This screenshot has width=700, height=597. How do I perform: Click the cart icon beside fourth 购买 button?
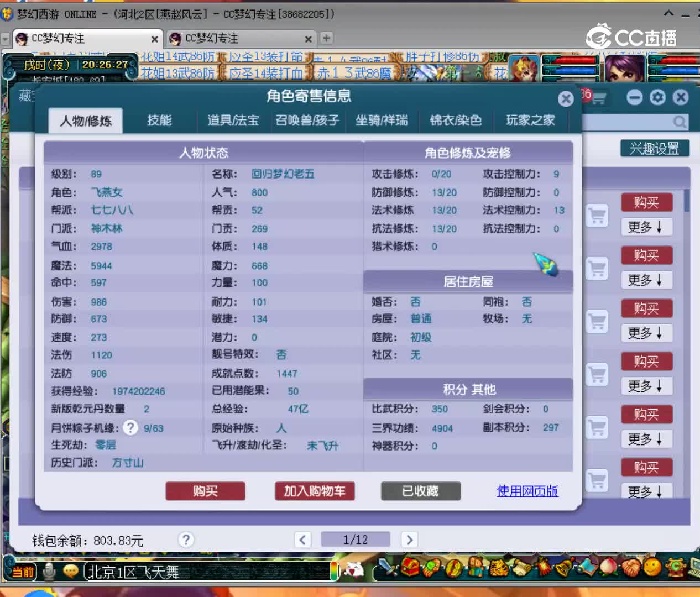[597, 375]
